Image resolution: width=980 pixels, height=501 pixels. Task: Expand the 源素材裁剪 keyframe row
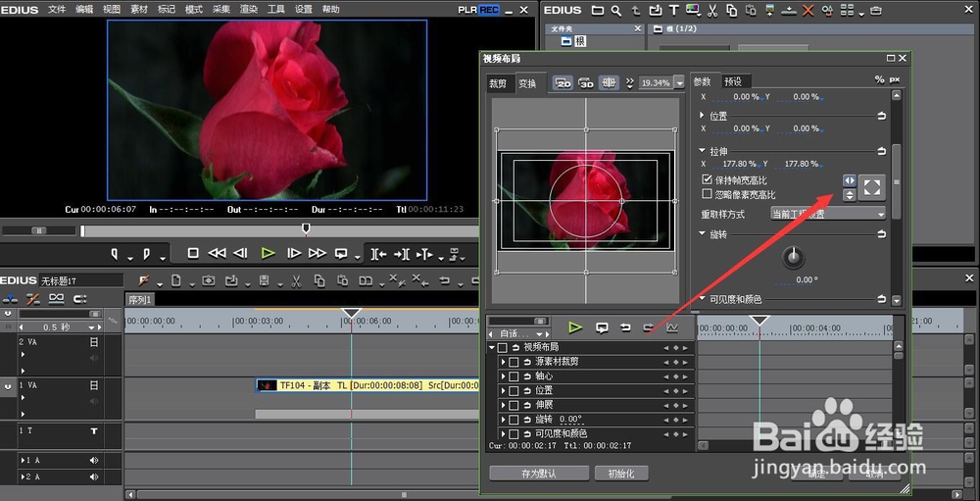(503, 362)
